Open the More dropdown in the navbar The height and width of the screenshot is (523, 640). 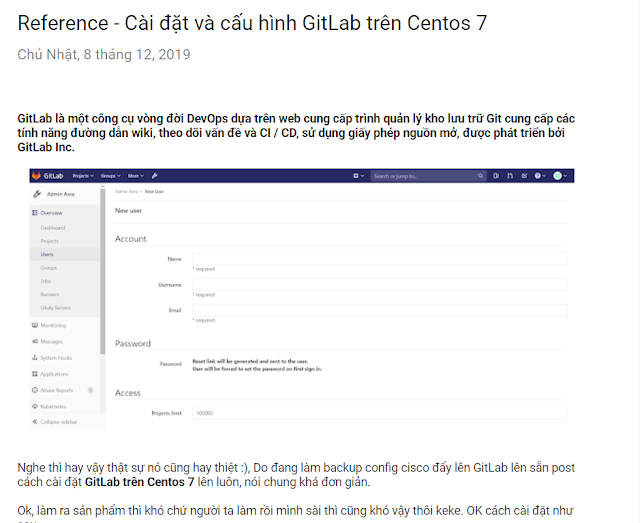coord(136,176)
